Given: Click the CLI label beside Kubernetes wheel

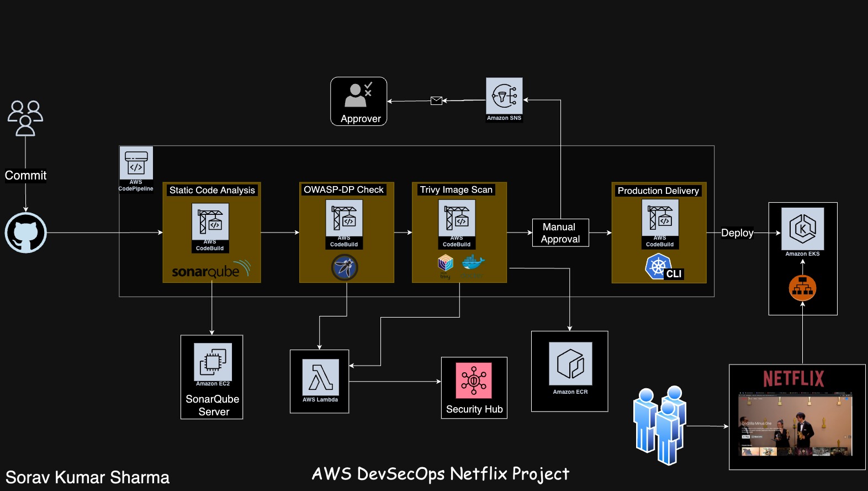Looking at the screenshot, I should click(x=674, y=274).
